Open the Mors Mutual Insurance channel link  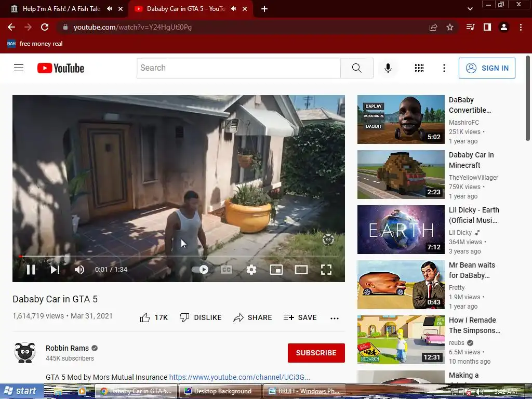tap(240, 377)
